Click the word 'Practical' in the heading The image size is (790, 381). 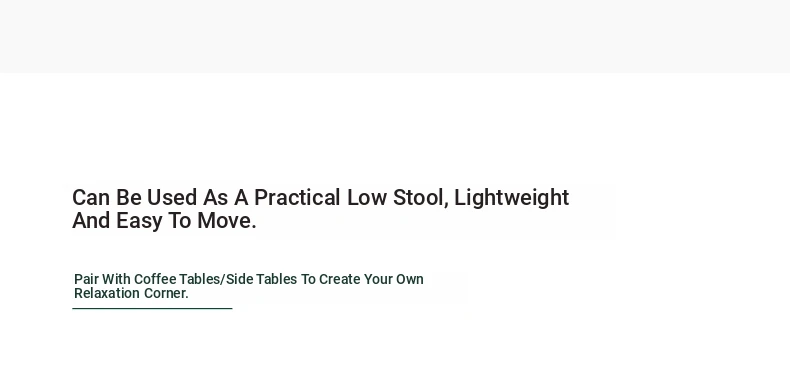297,198
